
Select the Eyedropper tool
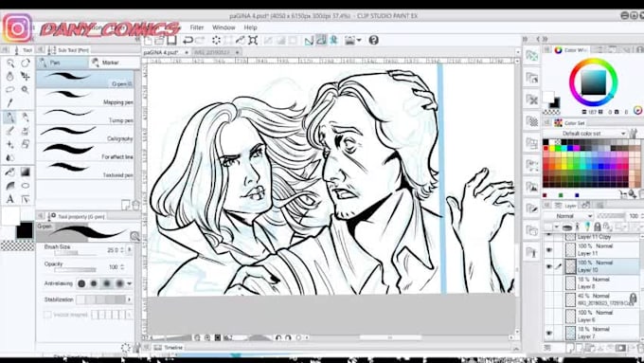9,102
